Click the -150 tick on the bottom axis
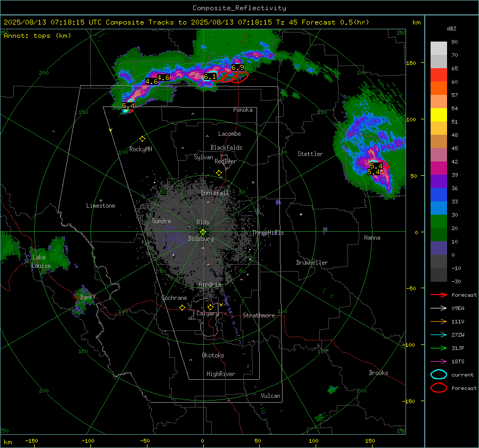The image size is (479, 448). (31, 441)
